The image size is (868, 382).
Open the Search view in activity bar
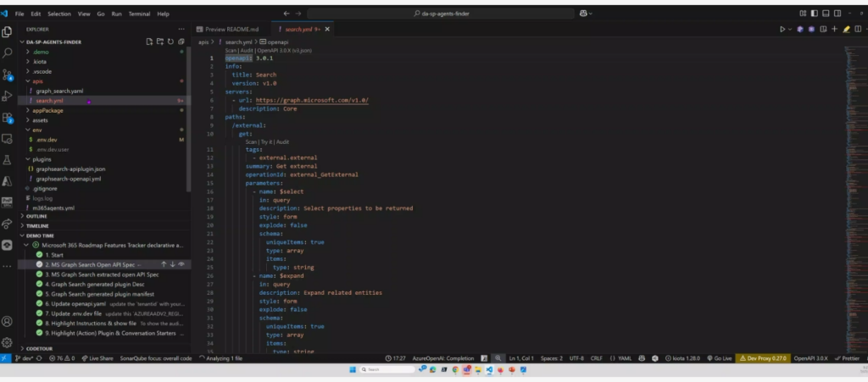7,53
